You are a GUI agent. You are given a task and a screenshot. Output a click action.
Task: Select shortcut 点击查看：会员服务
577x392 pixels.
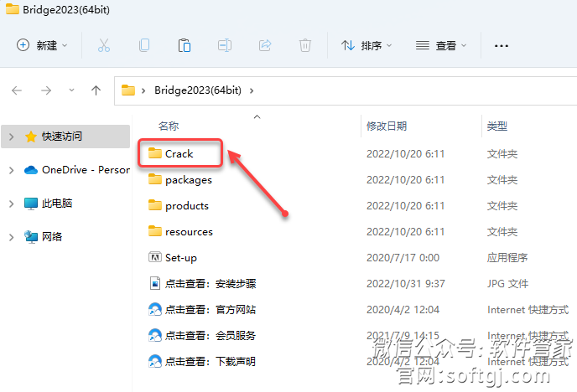(211, 335)
